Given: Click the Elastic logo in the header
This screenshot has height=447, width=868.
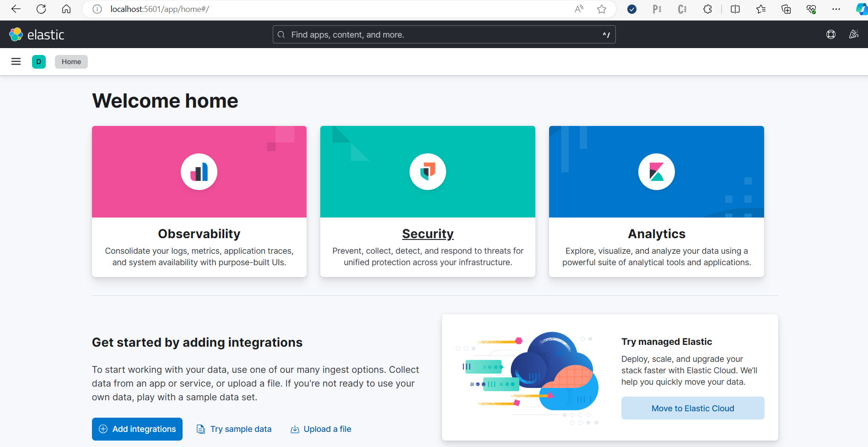Looking at the screenshot, I should [37, 34].
